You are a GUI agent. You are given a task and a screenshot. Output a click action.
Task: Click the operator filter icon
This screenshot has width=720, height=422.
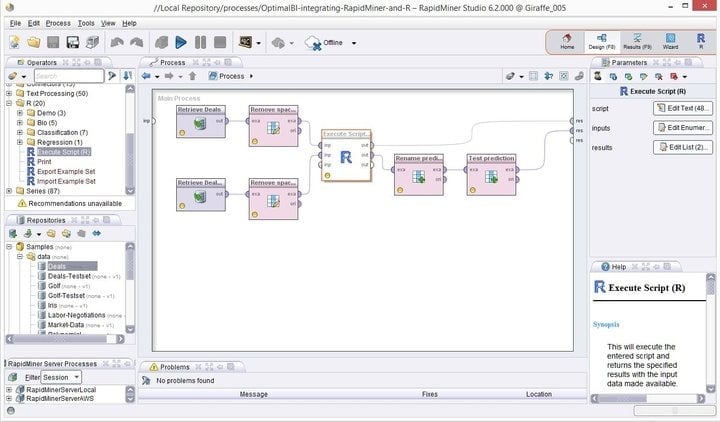click(112, 76)
